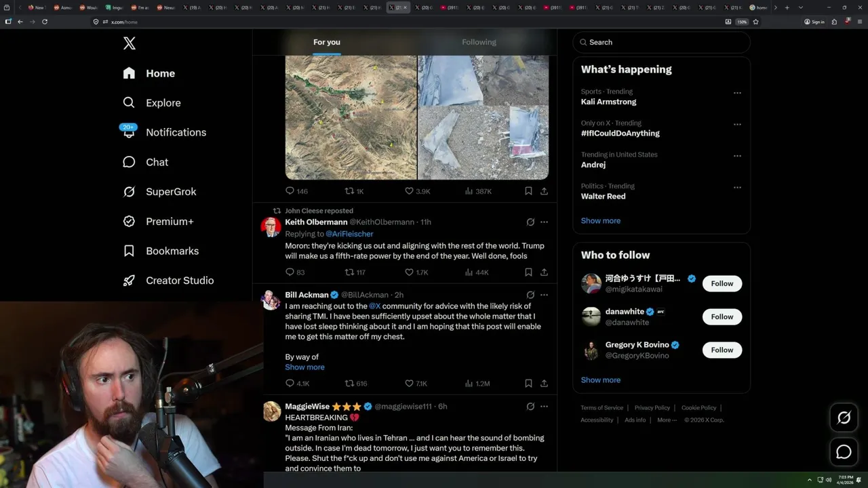Show more under Who to follow
This screenshot has width=868, height=488.
click(x=600, y=380)
